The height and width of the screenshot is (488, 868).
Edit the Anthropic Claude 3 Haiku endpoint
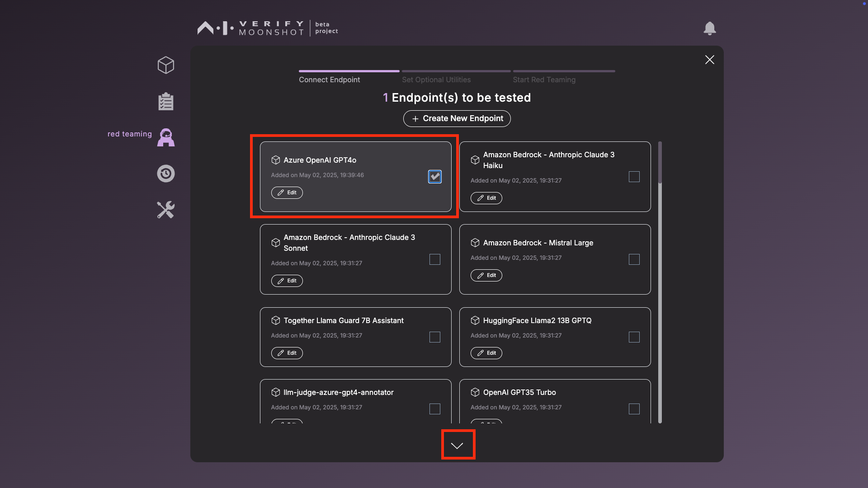click(486, 198)
